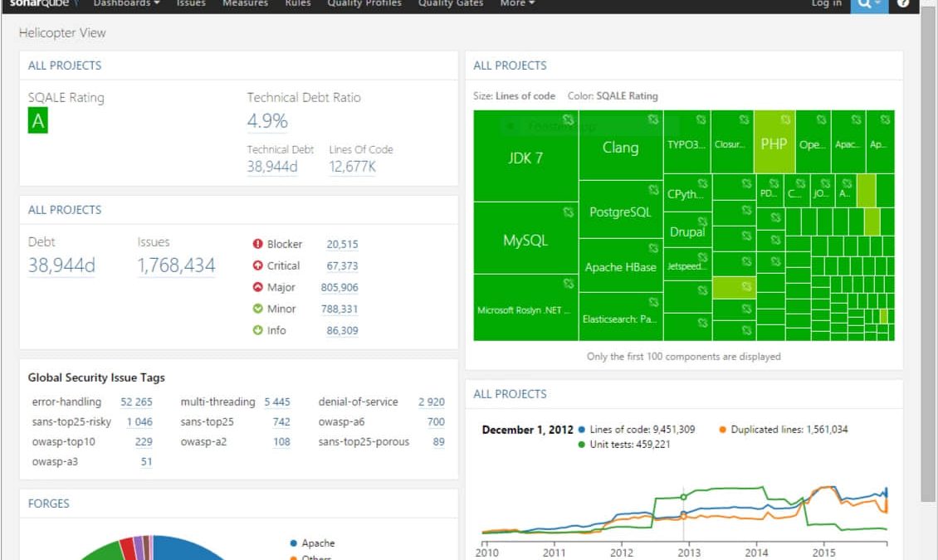Click the link icon in JO cell
The image size is (938, 560).
[x=825, y=183]
